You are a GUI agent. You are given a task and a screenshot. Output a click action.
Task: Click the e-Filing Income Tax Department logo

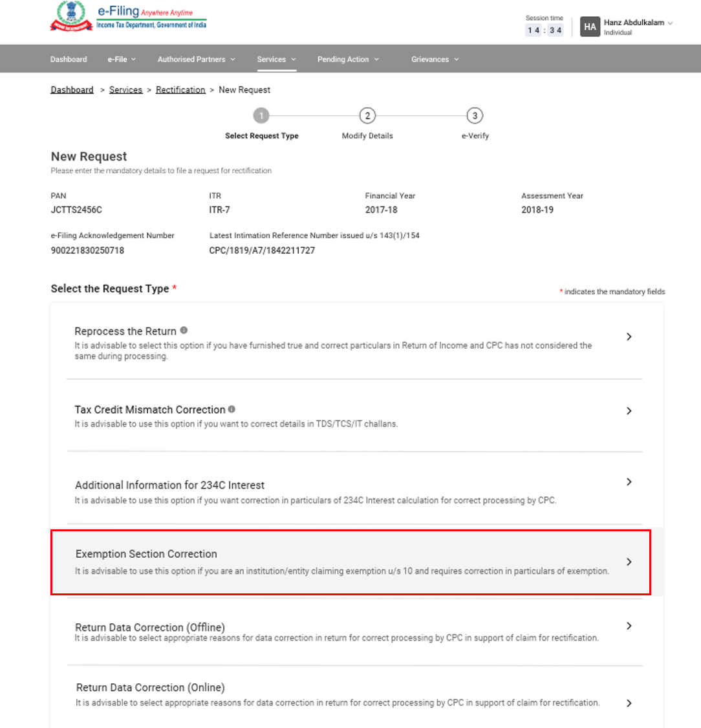tap(128, 17)
